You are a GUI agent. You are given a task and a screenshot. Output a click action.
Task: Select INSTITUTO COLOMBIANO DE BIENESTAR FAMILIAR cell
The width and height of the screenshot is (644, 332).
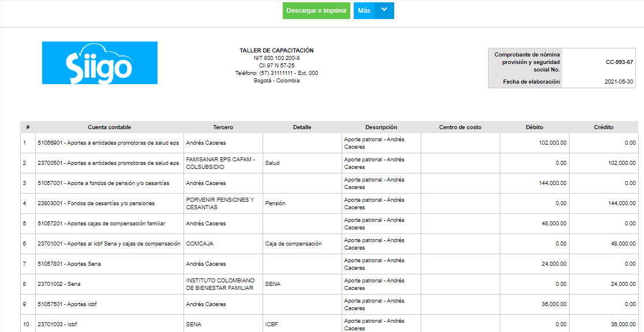[x=220, y=284]
